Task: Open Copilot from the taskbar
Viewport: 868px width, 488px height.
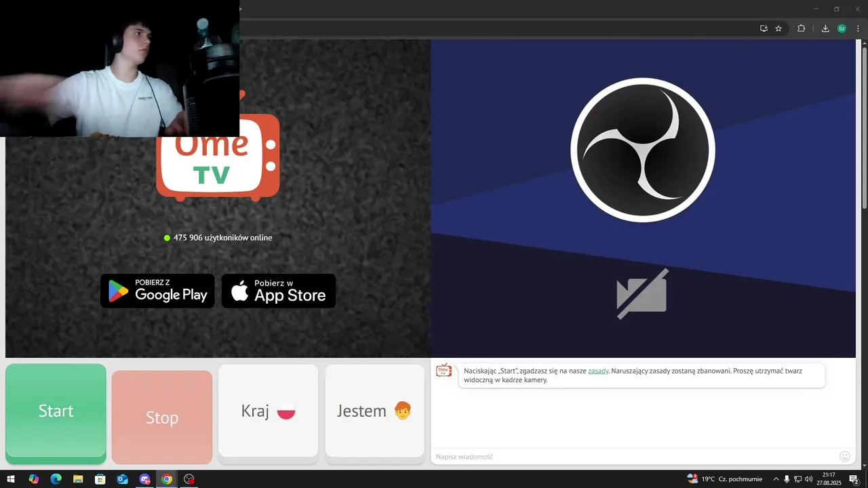Action: point(34,479)
